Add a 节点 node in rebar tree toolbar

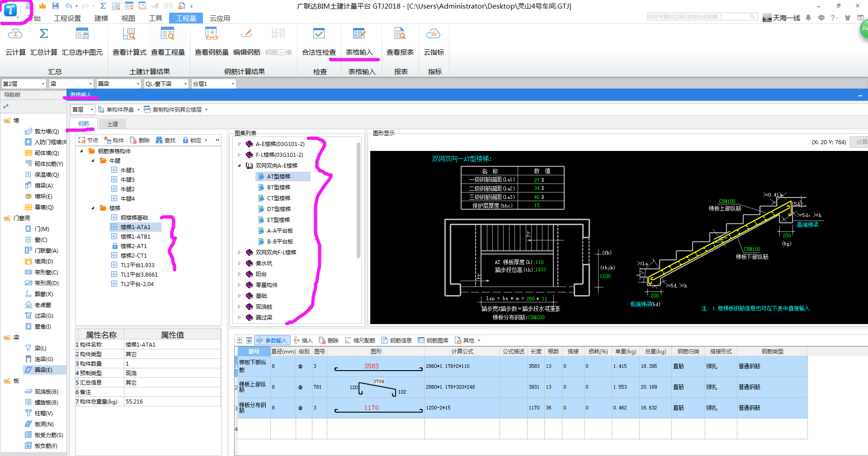point(88,140)
